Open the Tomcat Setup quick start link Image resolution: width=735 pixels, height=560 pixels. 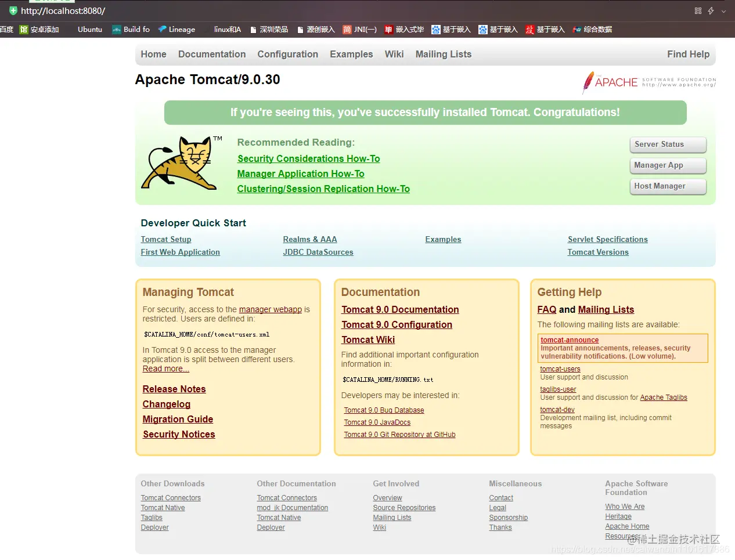(x=165, y=239)
